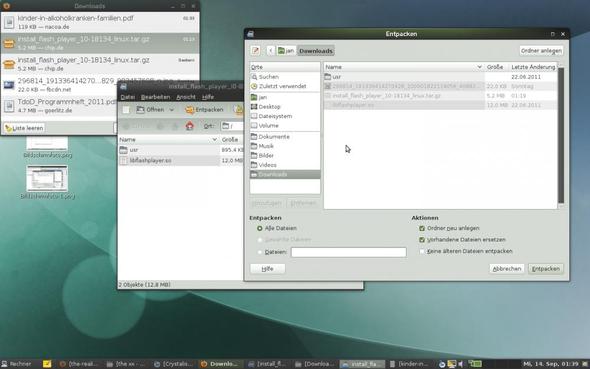Viewport: 590px width, 369px height.
Task: Sort by Größe column in Entpacken dialog
Action: [x=496, y=67]
